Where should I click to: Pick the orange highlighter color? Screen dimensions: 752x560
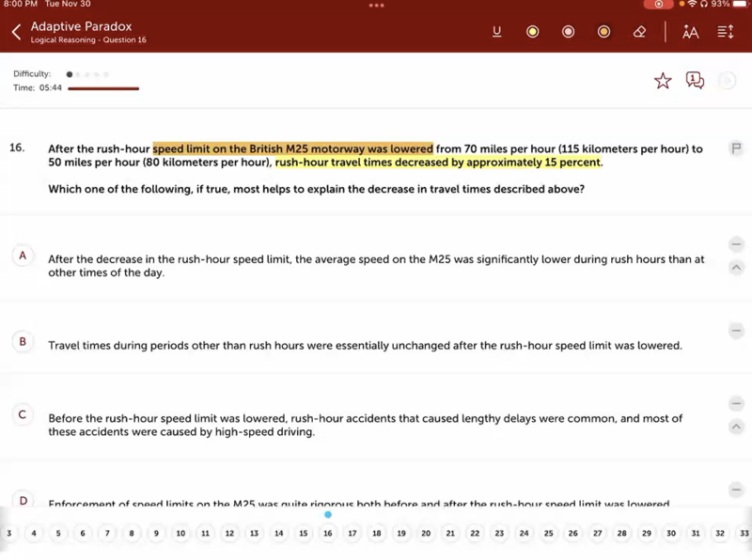(x=603, y=32)
